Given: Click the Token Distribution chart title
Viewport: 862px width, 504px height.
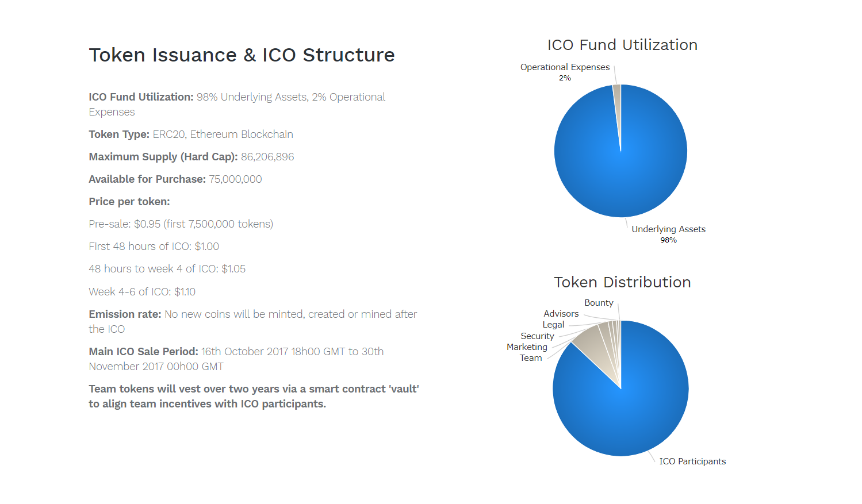Looking at the screenshot, I should [622, 282].
